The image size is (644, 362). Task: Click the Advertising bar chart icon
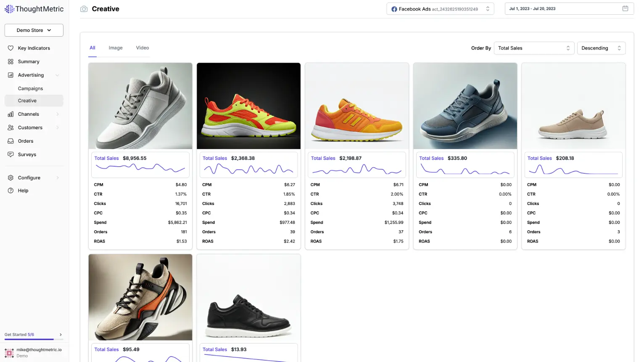point(11,75)
